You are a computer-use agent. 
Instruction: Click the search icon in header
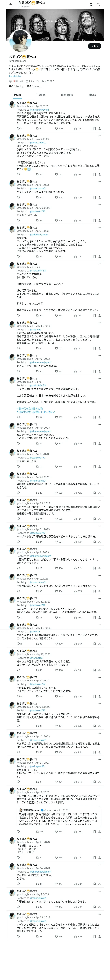click(98, 4)
